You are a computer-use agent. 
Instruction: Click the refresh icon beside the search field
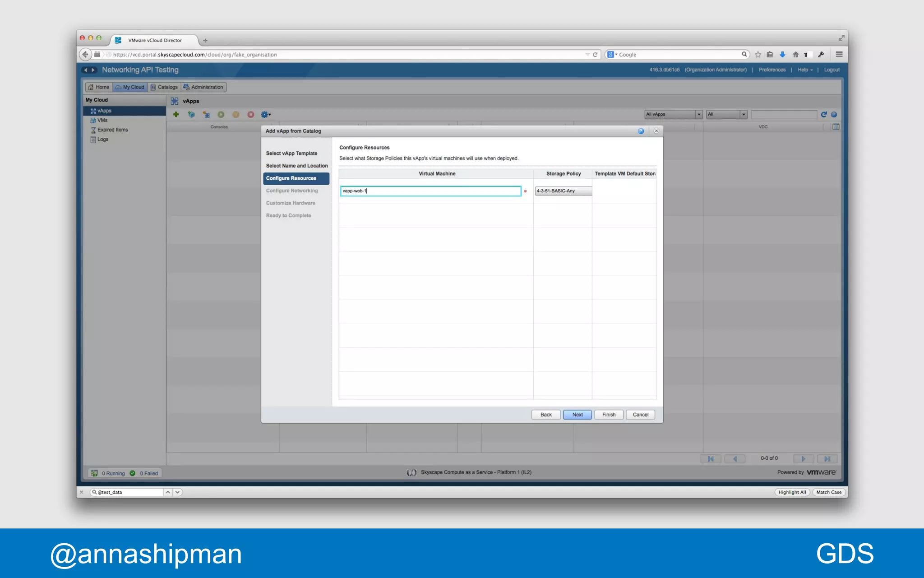click(824, 115)
